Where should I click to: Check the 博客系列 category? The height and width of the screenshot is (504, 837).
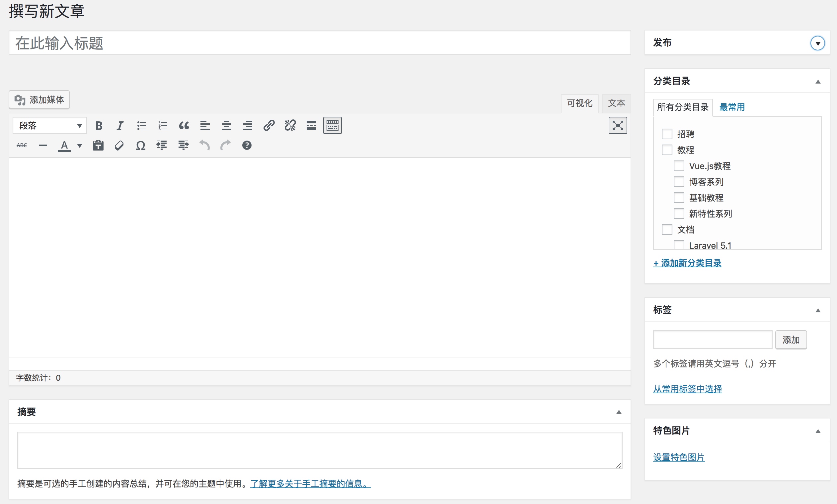[x=679, y=182]
